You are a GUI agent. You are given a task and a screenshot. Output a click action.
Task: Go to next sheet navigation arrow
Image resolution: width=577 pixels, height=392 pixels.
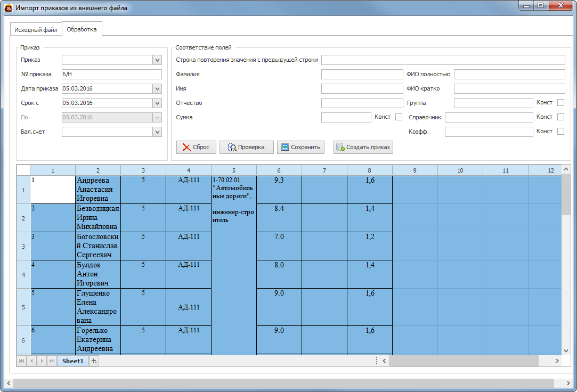(x=42, y=361)
